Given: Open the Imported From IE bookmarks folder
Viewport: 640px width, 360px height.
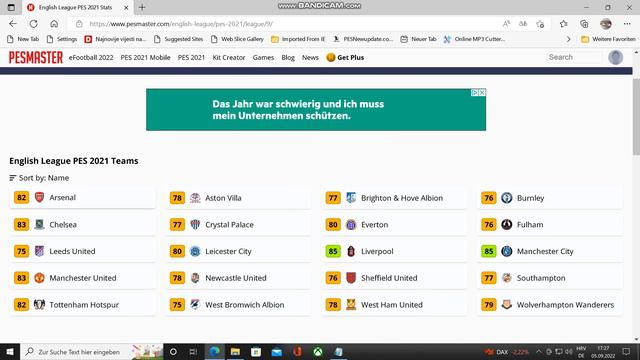Looking at the screenshot, I should pyautogui.click(x=298, y=39).
